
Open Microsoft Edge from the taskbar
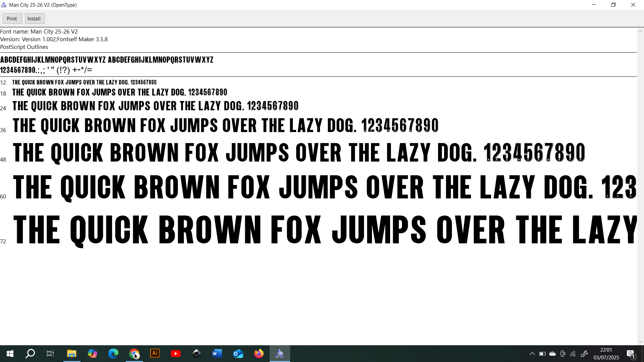click(113, 354)
